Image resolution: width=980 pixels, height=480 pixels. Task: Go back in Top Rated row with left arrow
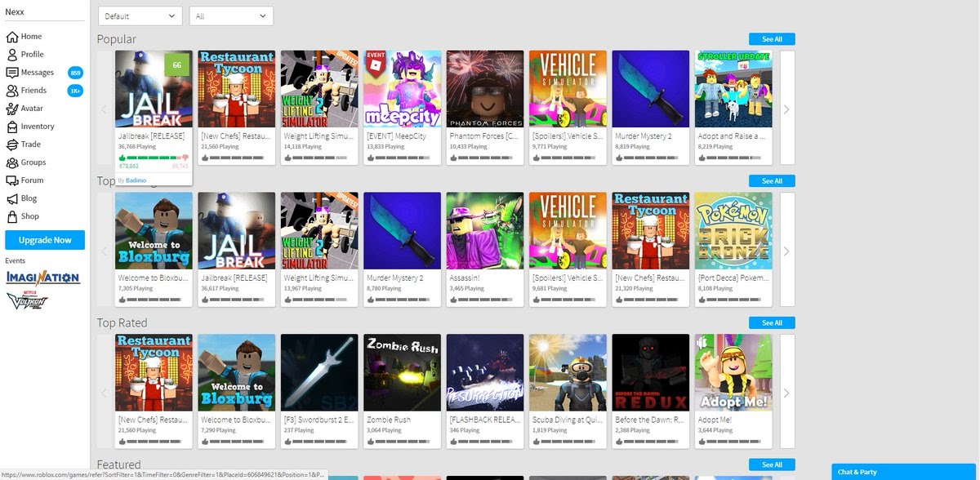coord(104,393)
